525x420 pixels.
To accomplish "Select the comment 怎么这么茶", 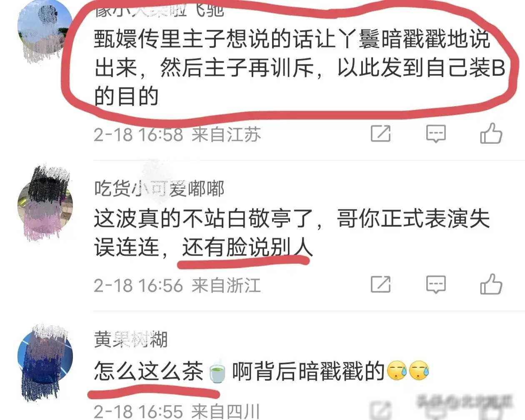I will 262,371.
